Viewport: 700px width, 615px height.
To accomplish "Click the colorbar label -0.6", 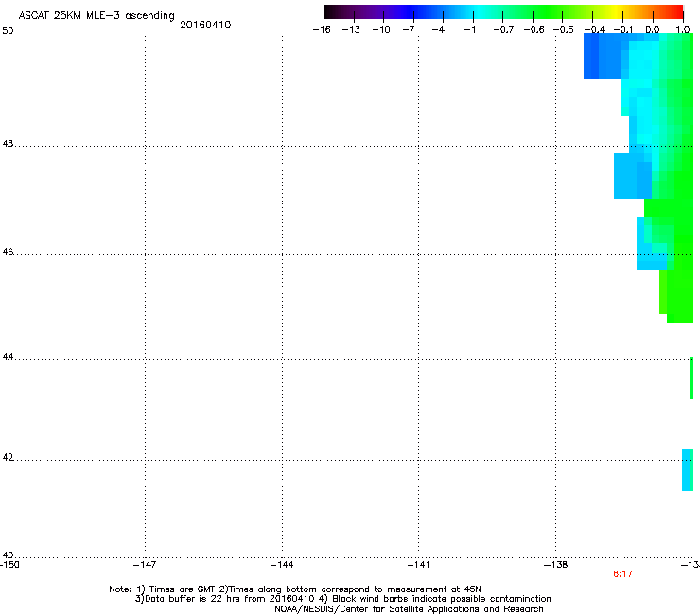I will click(534, 30).
